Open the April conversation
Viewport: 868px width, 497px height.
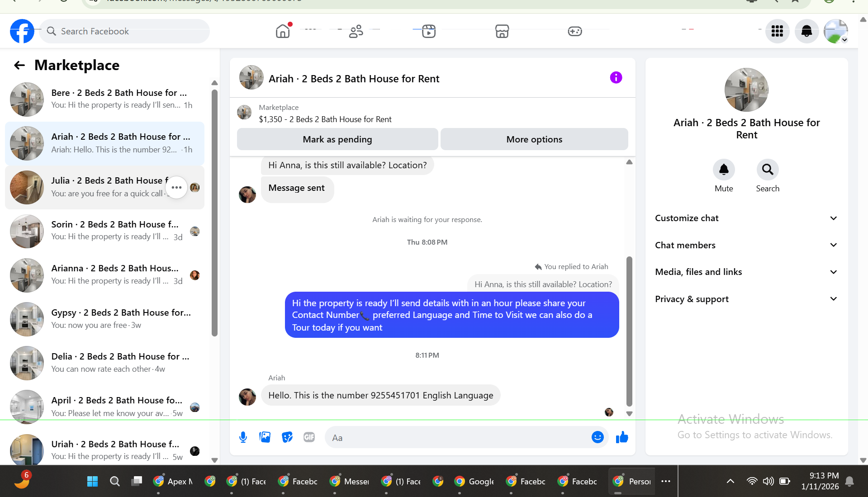104,407
